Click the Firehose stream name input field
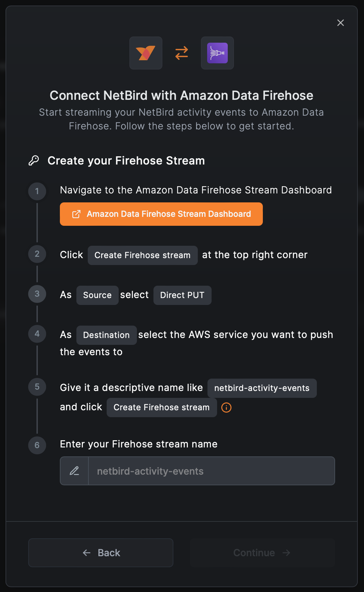364x592 pixels. click(x=211, y=471)
